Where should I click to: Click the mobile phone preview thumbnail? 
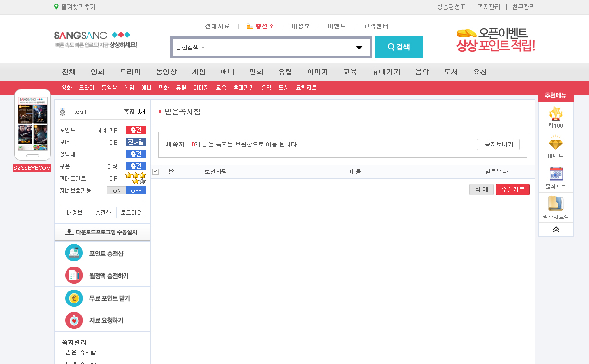tap(33, 124)
